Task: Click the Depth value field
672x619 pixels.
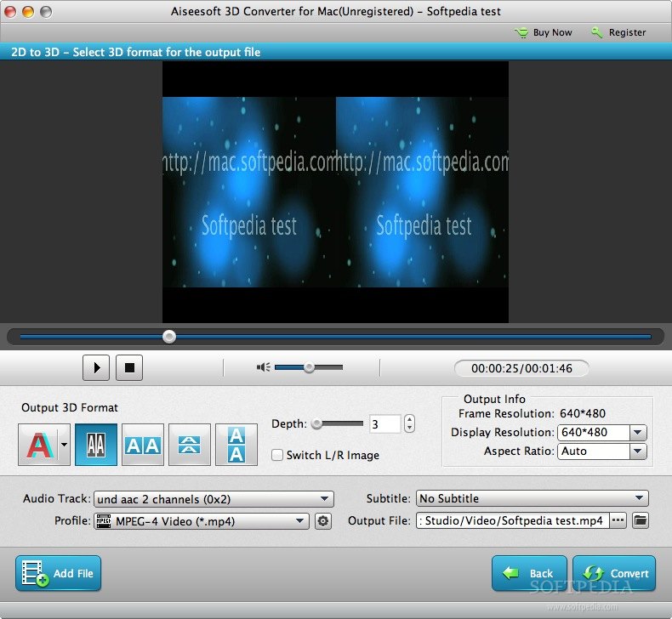Action: coord(384,424)
